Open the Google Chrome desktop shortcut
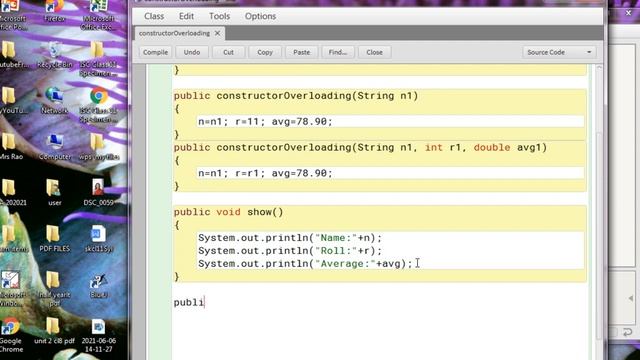 [11, 335]
